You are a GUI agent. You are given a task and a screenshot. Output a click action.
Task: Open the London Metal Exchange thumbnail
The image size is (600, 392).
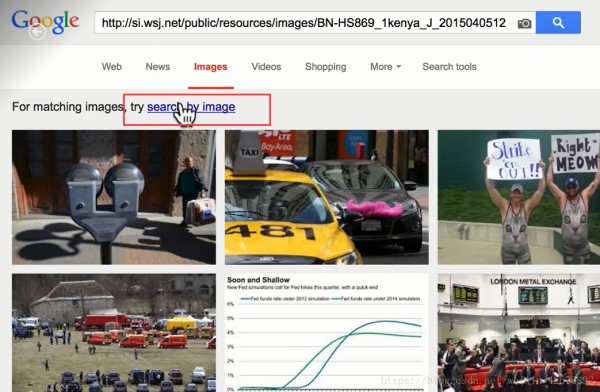[x=519, y=333]
